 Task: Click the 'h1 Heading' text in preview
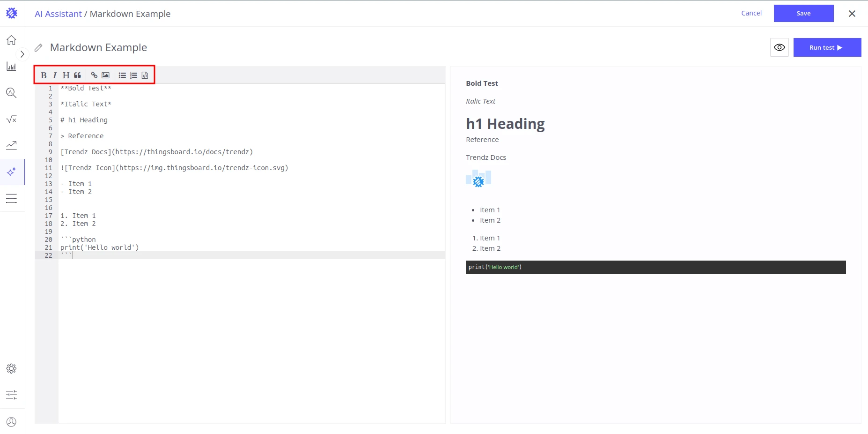[x=505, y=124]
